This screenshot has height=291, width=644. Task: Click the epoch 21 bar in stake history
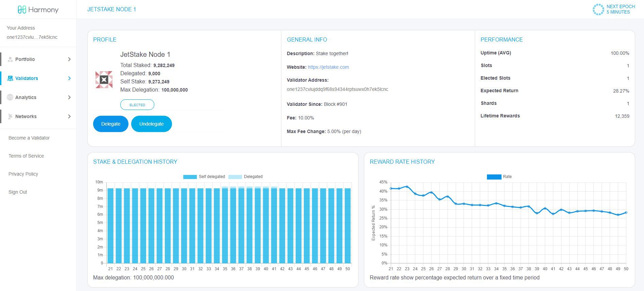(x=110, y=226)
